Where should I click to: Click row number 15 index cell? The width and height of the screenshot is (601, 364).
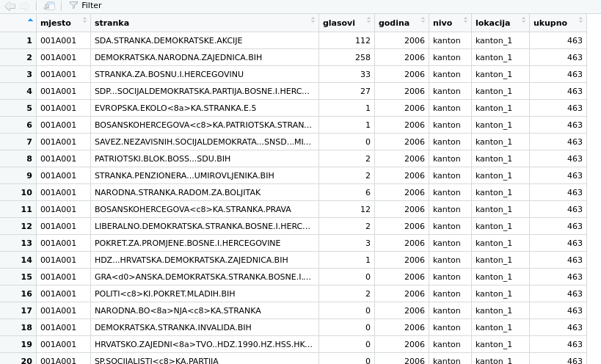(x=18, y=277)
